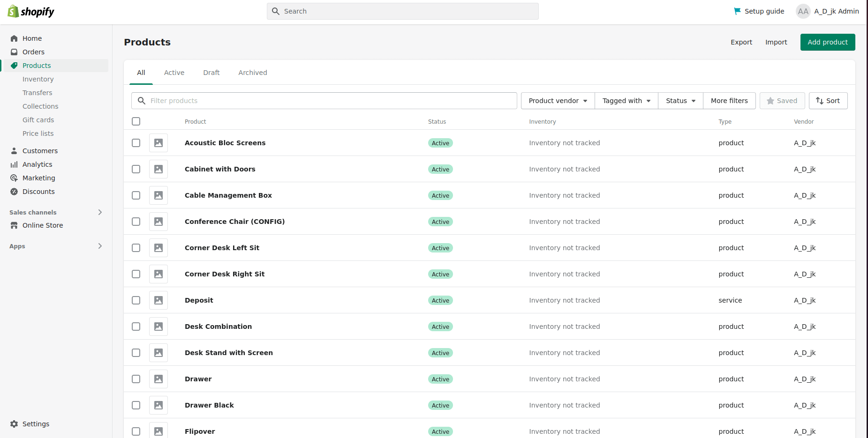Click the Orders inbox icon
Screen dimensions: 868x438
tap(14, 52)
